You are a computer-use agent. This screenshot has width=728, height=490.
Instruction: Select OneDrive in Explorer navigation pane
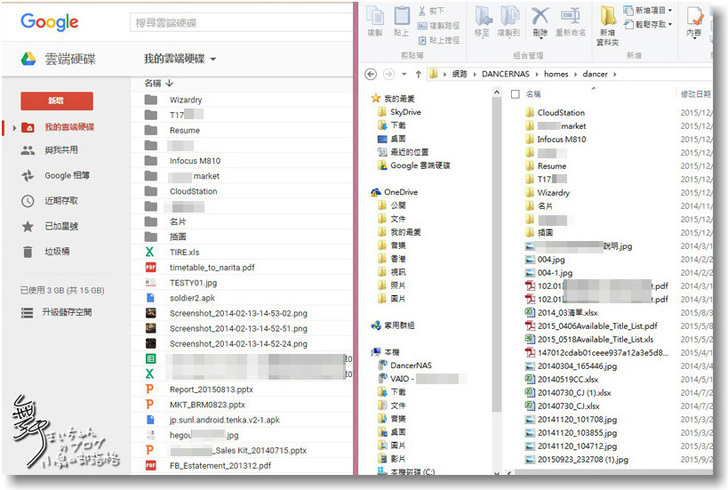(x=401, y=192)
